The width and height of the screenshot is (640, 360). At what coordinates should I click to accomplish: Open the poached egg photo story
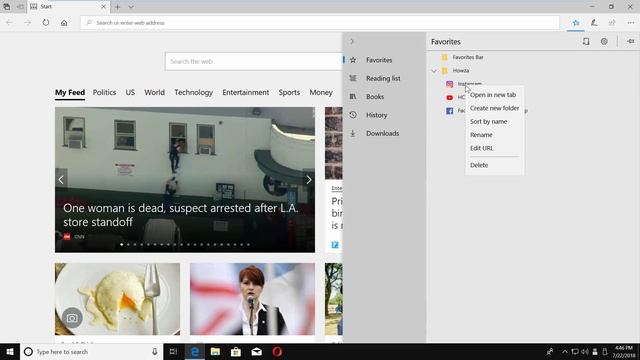(x=118, y=299)
